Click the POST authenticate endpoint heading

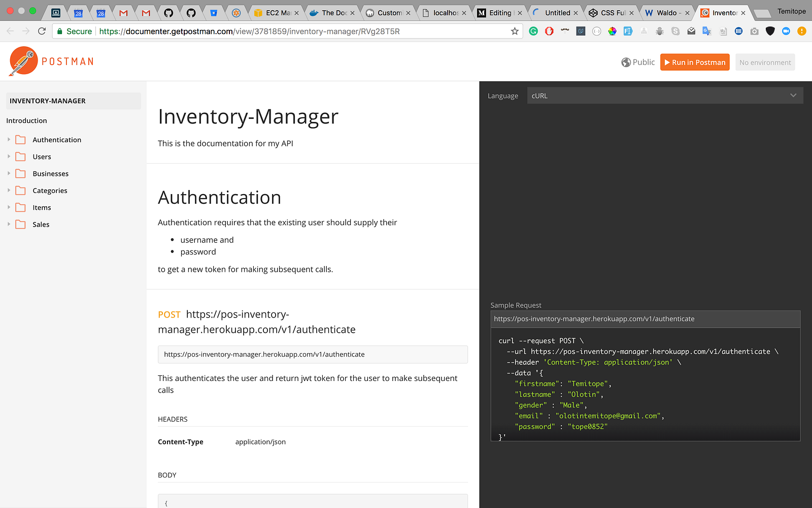pos(257,322)
